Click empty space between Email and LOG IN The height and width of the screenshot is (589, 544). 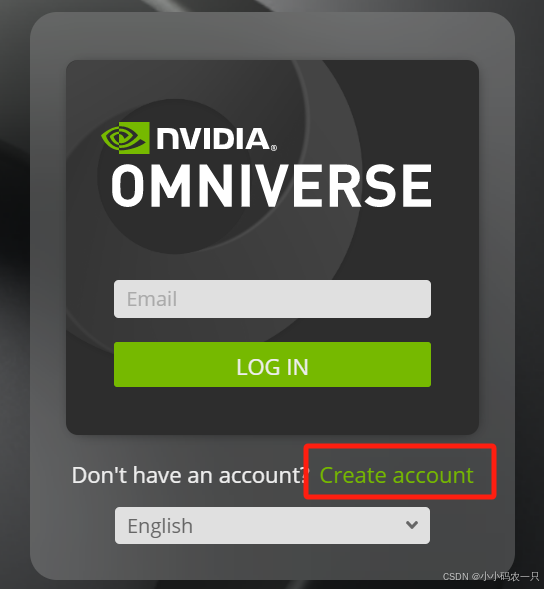pyautogui.click(x=272, y=330)
